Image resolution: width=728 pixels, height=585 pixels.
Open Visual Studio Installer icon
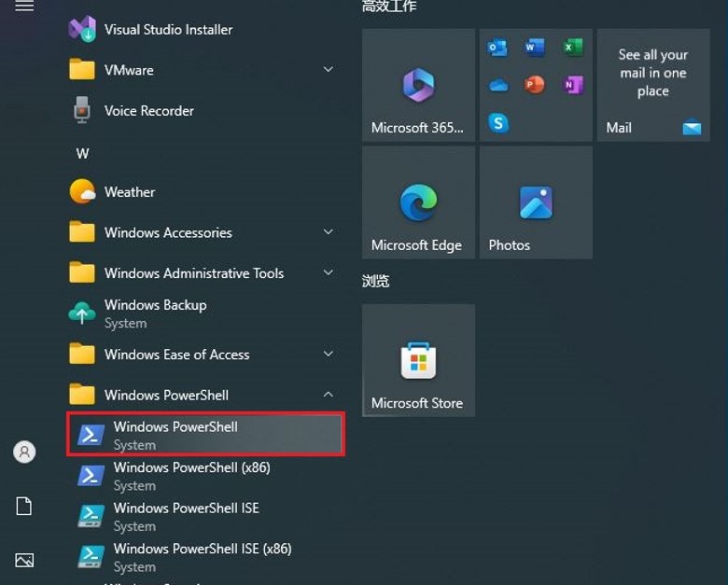coord(82,29)
